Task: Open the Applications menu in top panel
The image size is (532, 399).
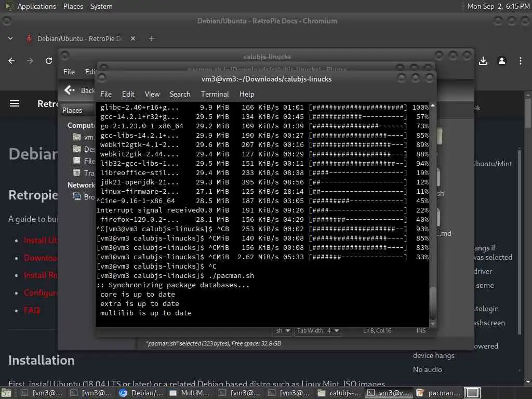Action: [37, 6]
